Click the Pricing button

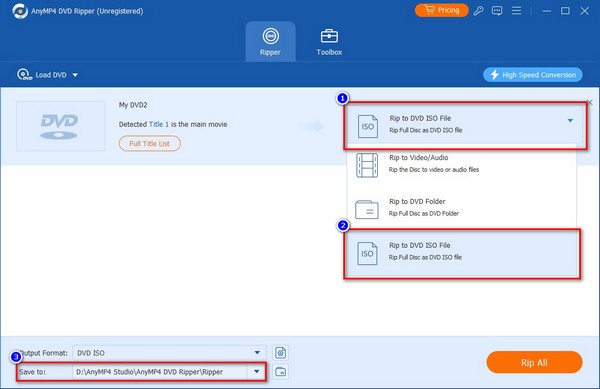[x=442, y=10]
